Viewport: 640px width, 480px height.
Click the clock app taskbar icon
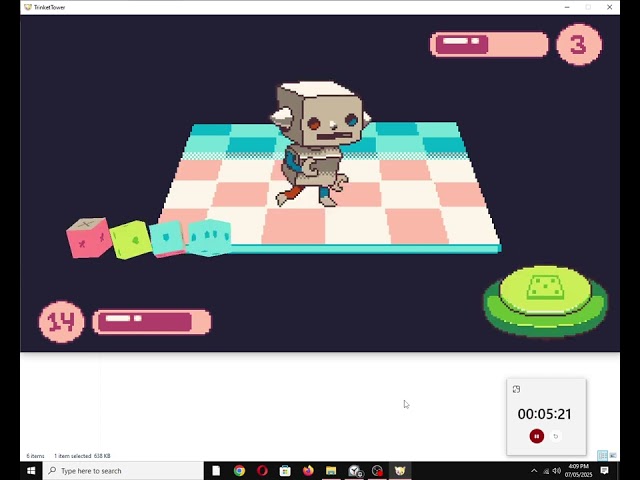(x=354, y=471)
